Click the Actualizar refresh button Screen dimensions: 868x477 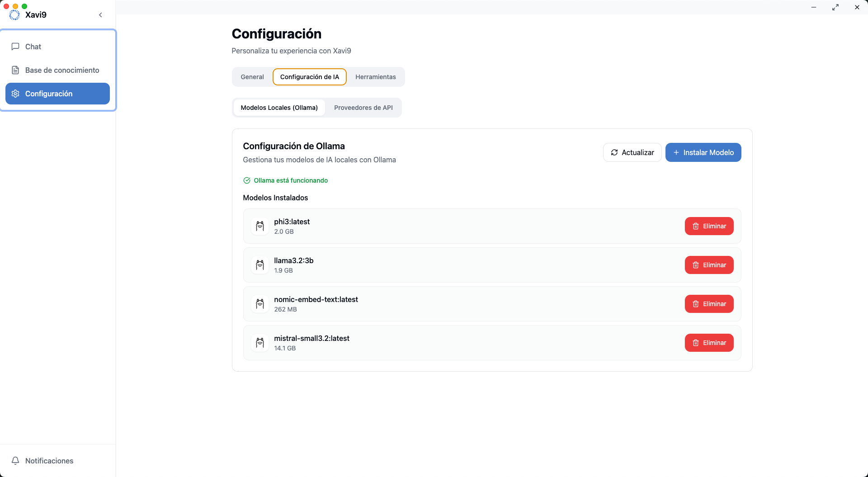pyautogui.click(x=632, y=152)
